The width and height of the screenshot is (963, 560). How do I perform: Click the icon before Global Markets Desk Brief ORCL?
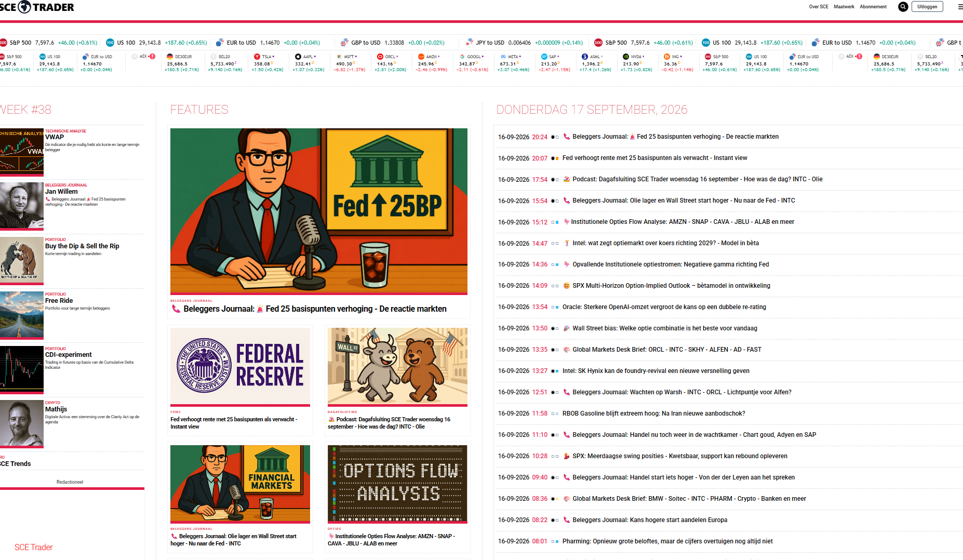[567, 350]
